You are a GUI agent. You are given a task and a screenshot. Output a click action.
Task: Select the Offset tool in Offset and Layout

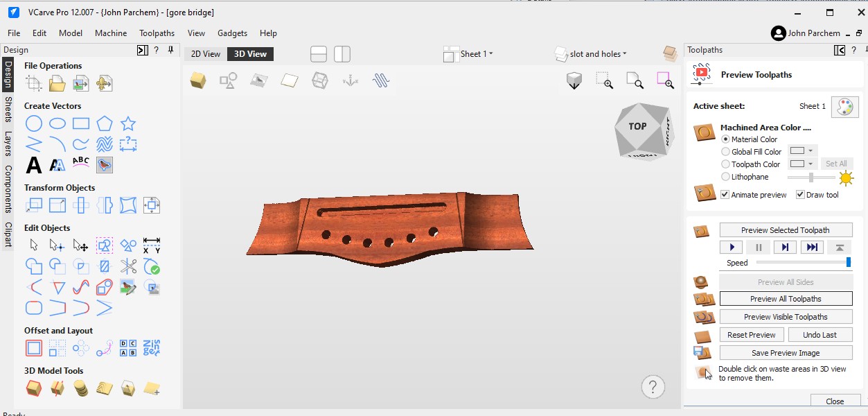(x=33, y=347)
